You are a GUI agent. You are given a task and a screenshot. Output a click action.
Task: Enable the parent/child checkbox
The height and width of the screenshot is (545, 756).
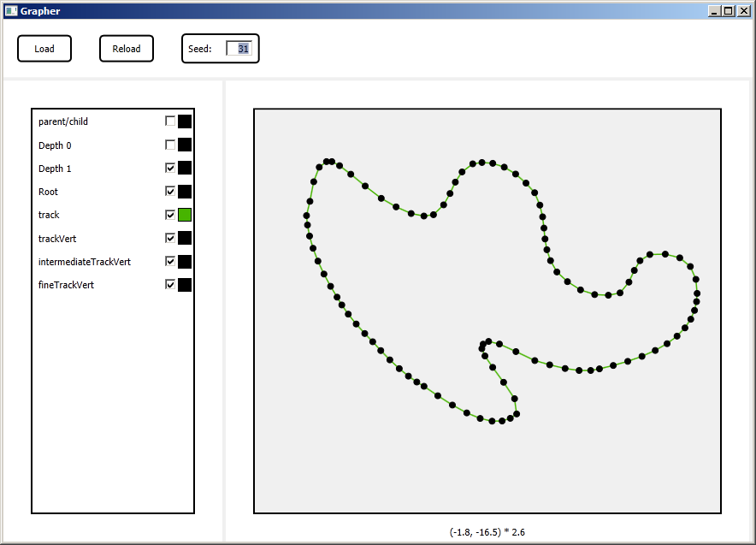(x=170, y=121)
